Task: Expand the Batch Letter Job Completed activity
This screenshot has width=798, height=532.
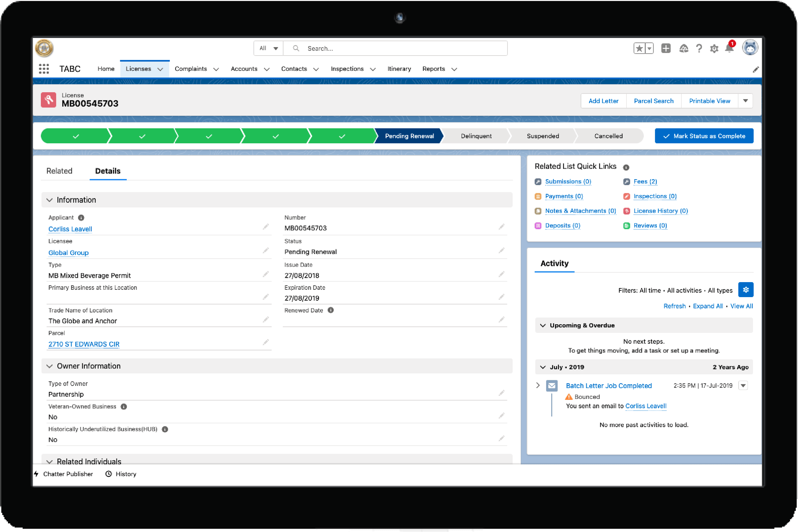Action: click(x=538, y=385)
